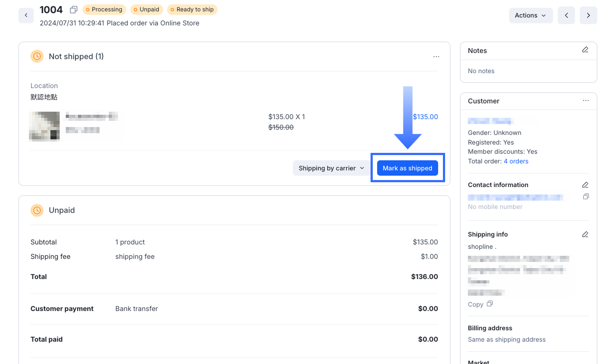
Task: Open the 4 orders link
Action: tap(516, 161)
